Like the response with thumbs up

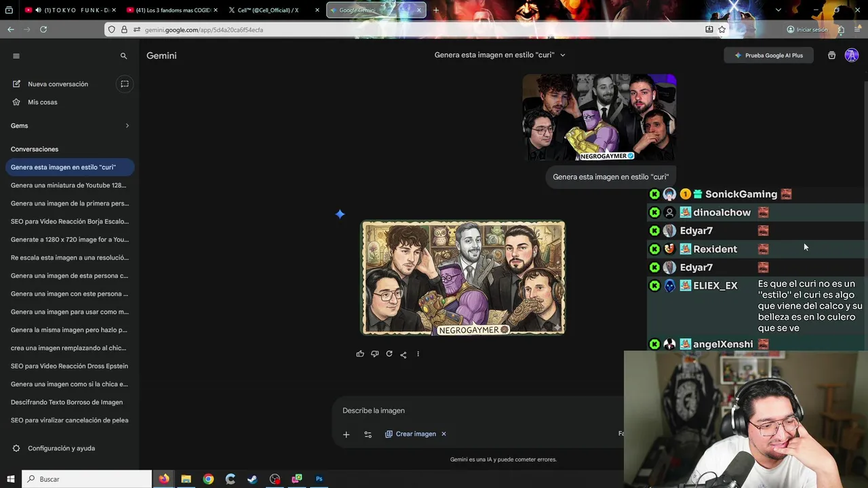[360, 354]
